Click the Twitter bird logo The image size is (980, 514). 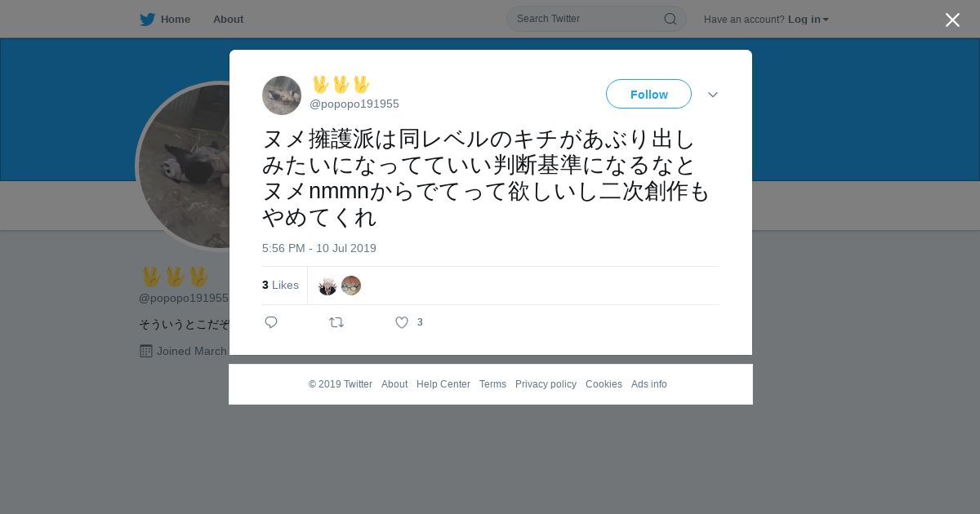pos(147,20)
